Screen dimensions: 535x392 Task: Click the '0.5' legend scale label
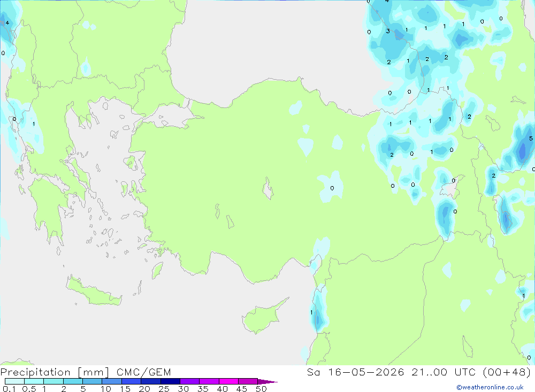point(29,389)
